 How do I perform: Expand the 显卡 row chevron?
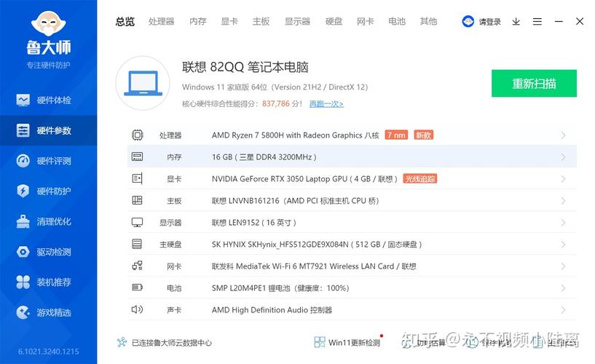click(563, 179)
